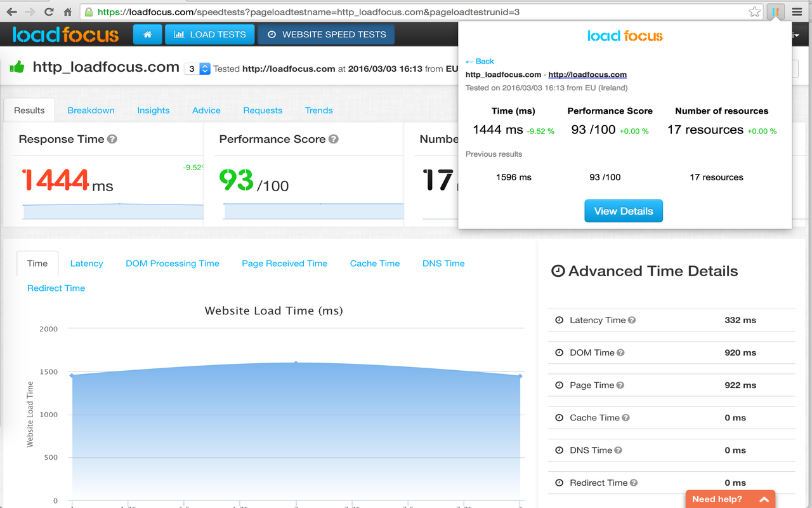The height and width of the screenshot is (508, 812).
Task: Open the account dropdown at top right
Action: pyautogui.click(x=796, y=35)
